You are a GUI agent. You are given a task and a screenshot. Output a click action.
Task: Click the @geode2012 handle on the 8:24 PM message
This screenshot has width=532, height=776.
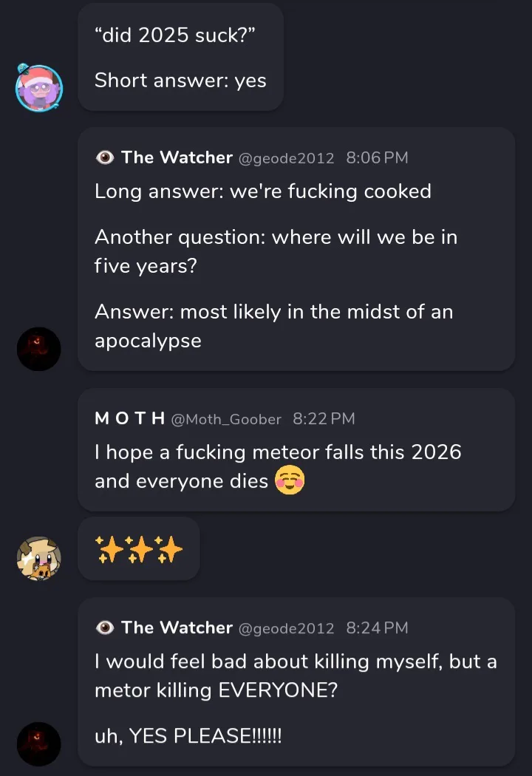286,628
